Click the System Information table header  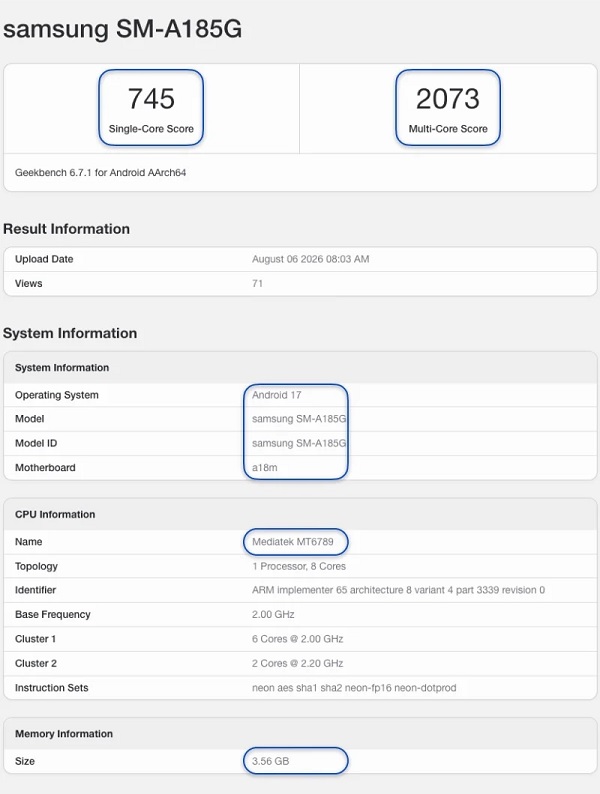pyautogui.click(x=62, y=368)
